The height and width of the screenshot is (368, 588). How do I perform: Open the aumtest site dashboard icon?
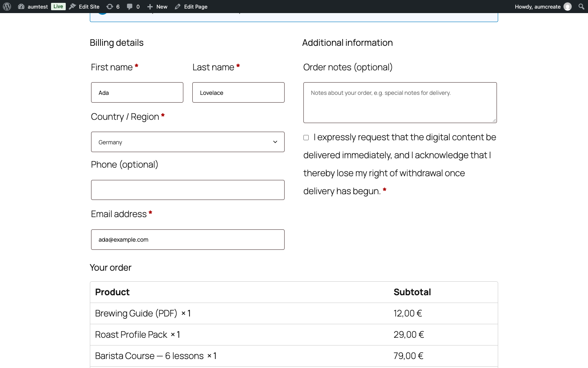point(21,7)
